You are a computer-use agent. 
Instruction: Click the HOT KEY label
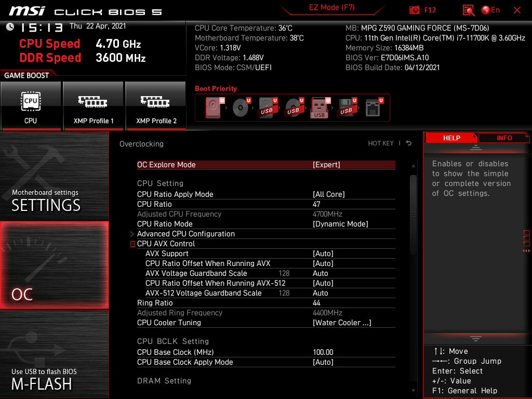(381, 143)
